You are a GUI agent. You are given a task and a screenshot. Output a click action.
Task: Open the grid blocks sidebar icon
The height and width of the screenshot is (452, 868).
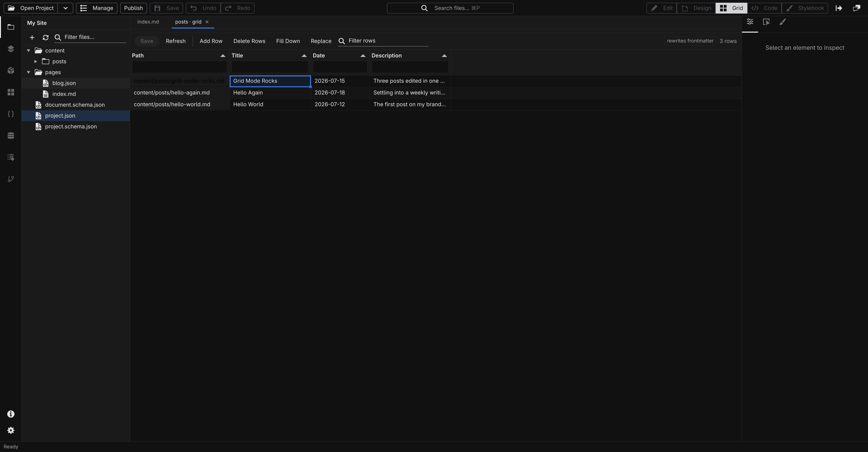pyautogui.click(x=11, y=92)
